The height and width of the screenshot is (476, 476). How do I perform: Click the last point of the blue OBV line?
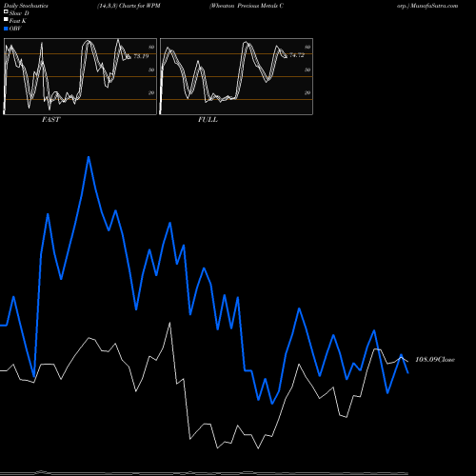click(408, 373)
